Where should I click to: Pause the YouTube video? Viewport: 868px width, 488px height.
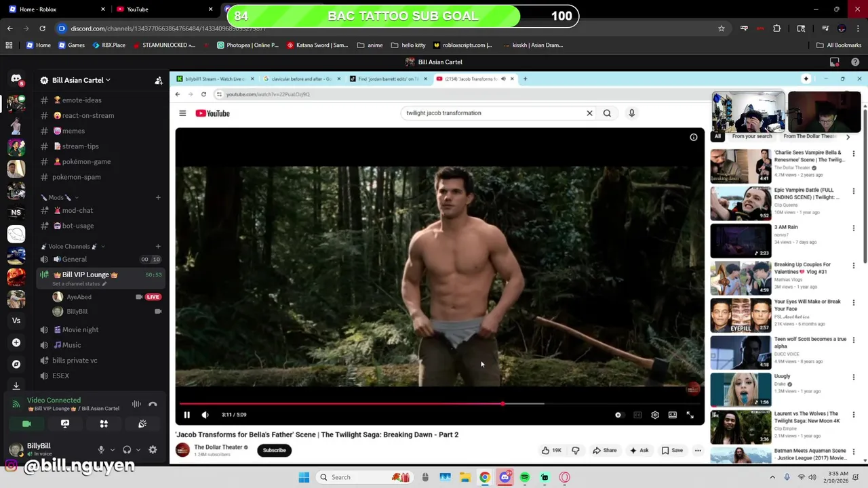tap(187, 415)
